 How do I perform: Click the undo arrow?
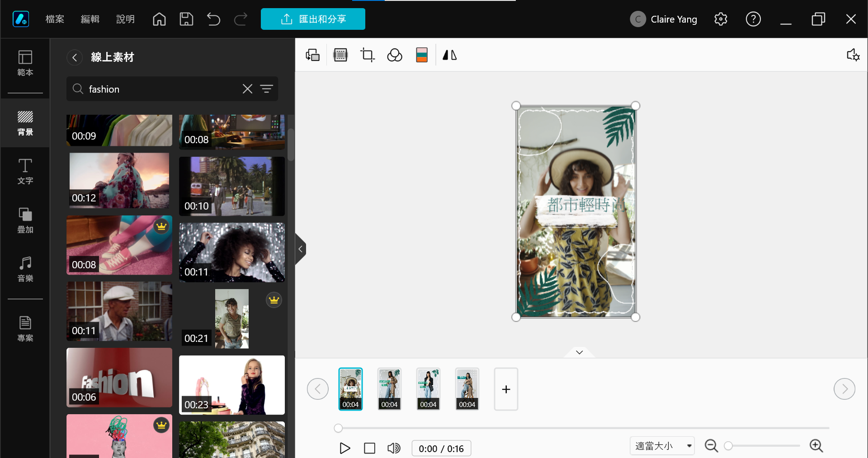pyautogui.click(x=213, y=19)
